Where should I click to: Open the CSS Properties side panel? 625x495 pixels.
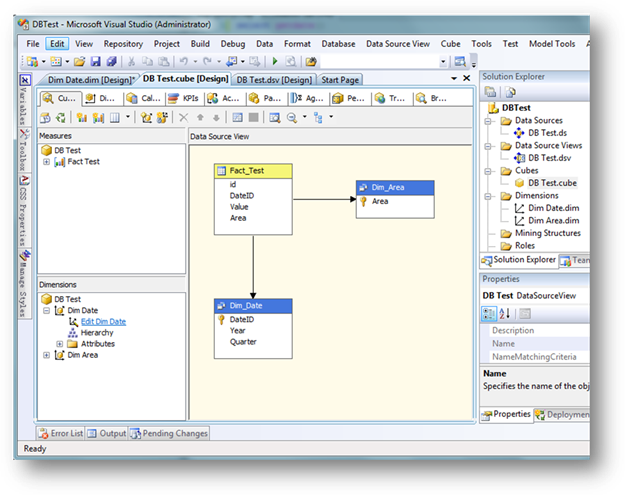(24, 210)
